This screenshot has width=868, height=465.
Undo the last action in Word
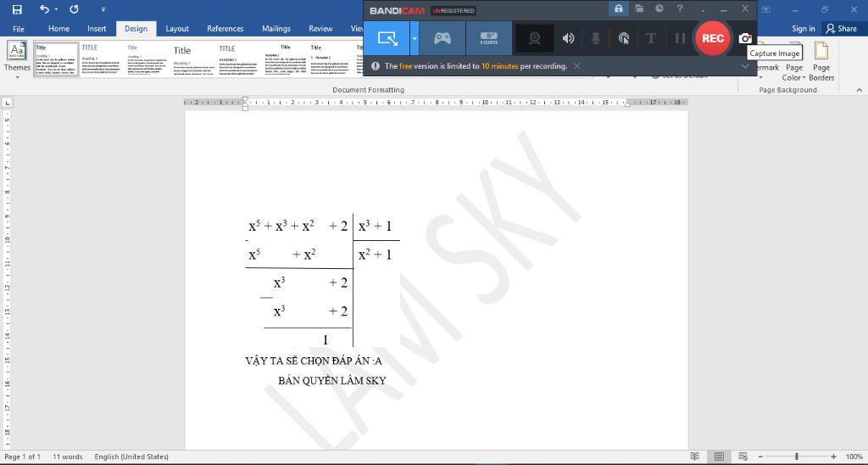pyautogui.click(x=44, y=9)
